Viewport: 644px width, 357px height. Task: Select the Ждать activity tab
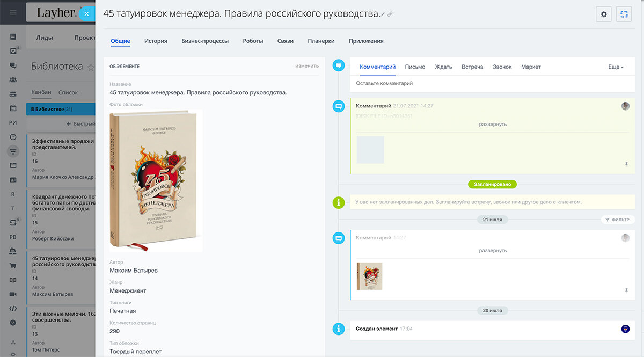(x=443, y=67)
